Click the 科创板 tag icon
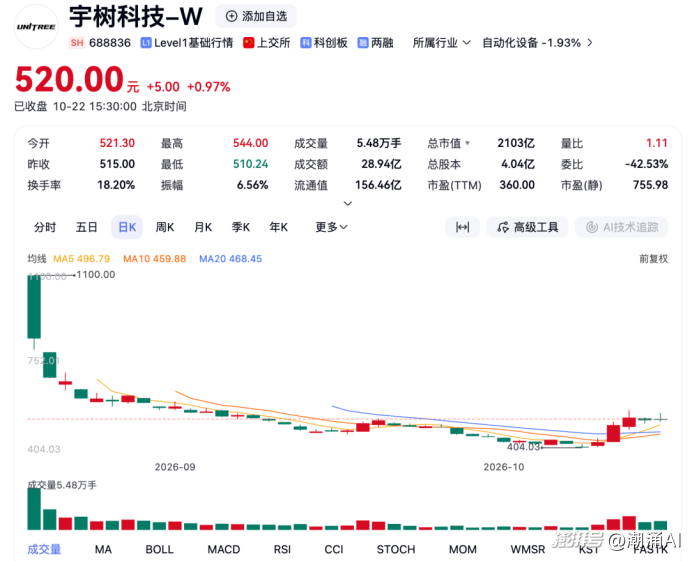The height and width of the screenshot is (561, 690). [306, 43]
